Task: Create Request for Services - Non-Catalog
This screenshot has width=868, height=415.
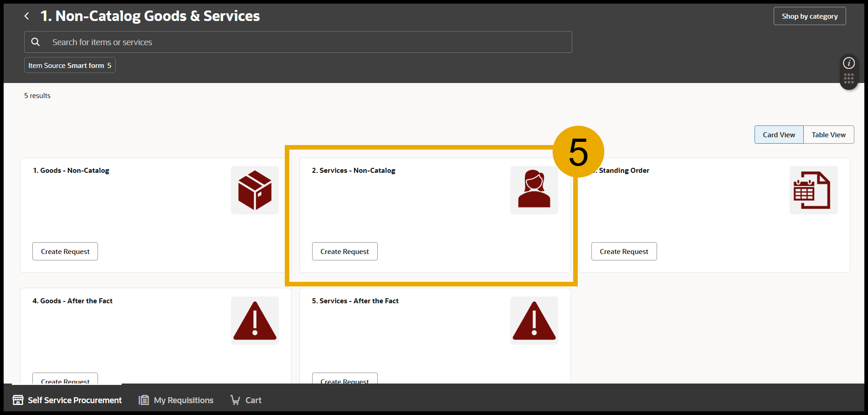Action: click(x=344, y=251)
